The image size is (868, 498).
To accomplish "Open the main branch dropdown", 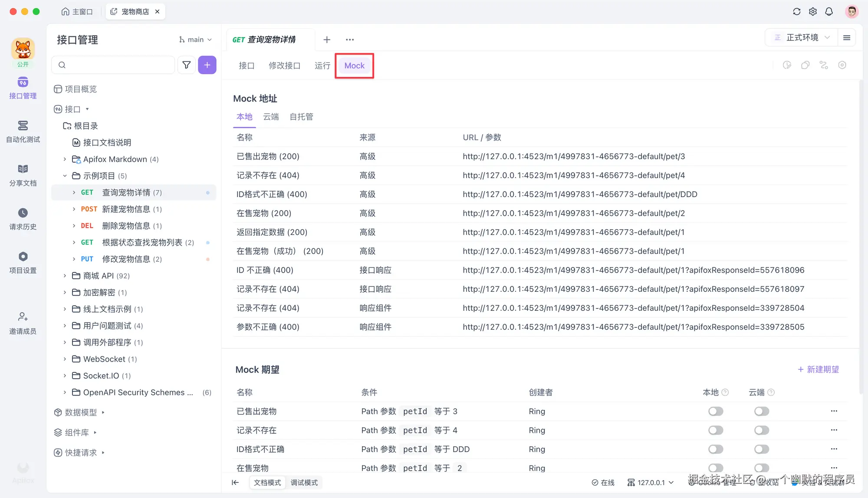I will [x=196, y=39].
